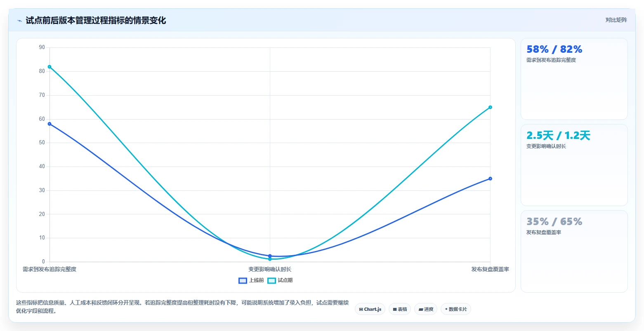Toggle the 上线前 legend entry

(251, 281)
